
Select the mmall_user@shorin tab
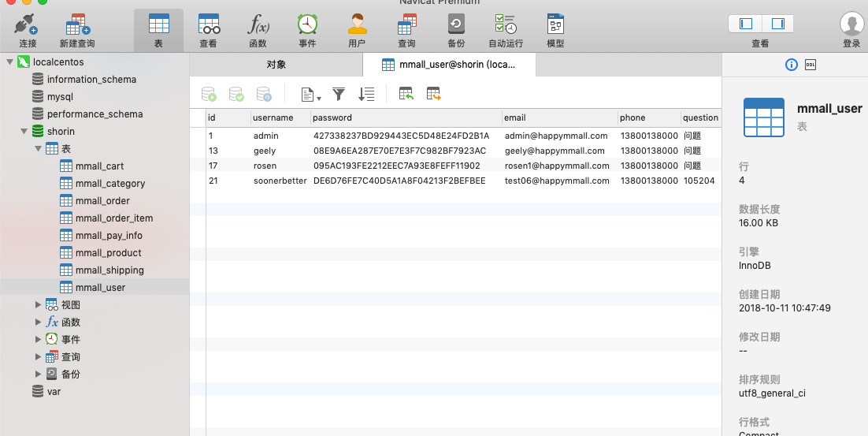point(449,65)
